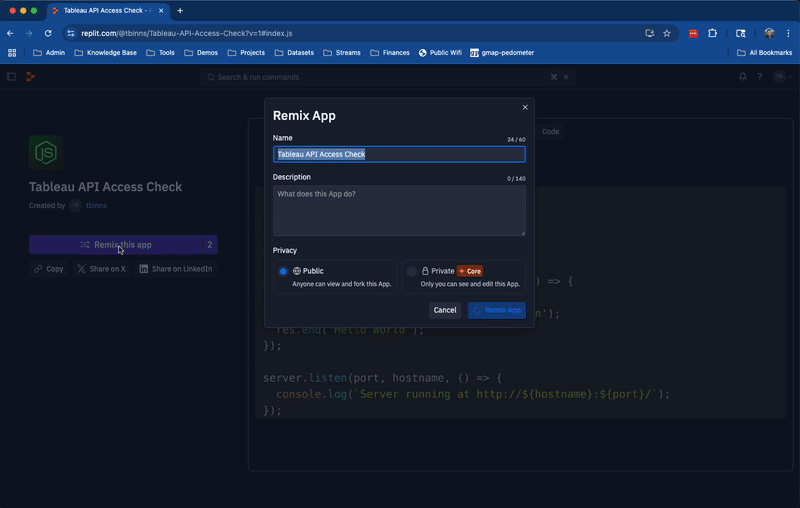Go back with the browser back arrow
This screenshot has width=800, height=508.
10,33
